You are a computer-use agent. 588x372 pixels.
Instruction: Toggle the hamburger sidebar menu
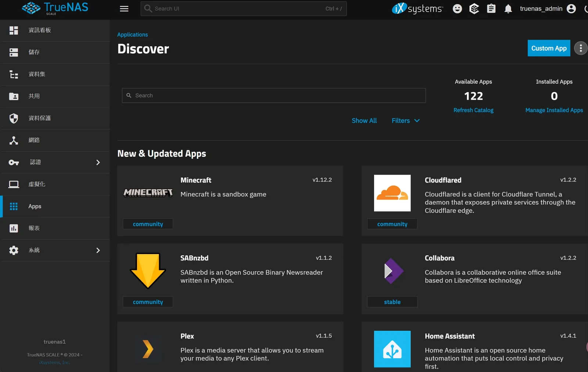(x=124, y=8)
